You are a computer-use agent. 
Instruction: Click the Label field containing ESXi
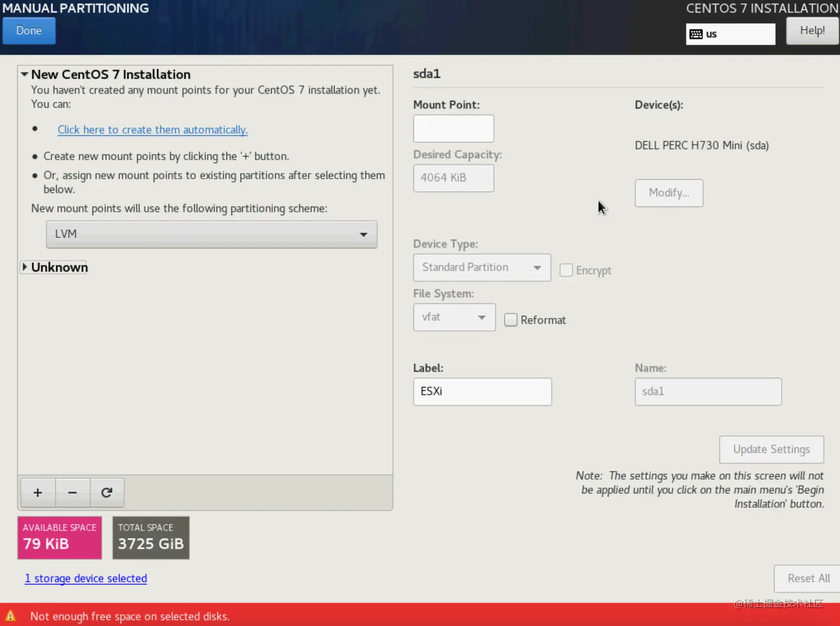(482, 392)
